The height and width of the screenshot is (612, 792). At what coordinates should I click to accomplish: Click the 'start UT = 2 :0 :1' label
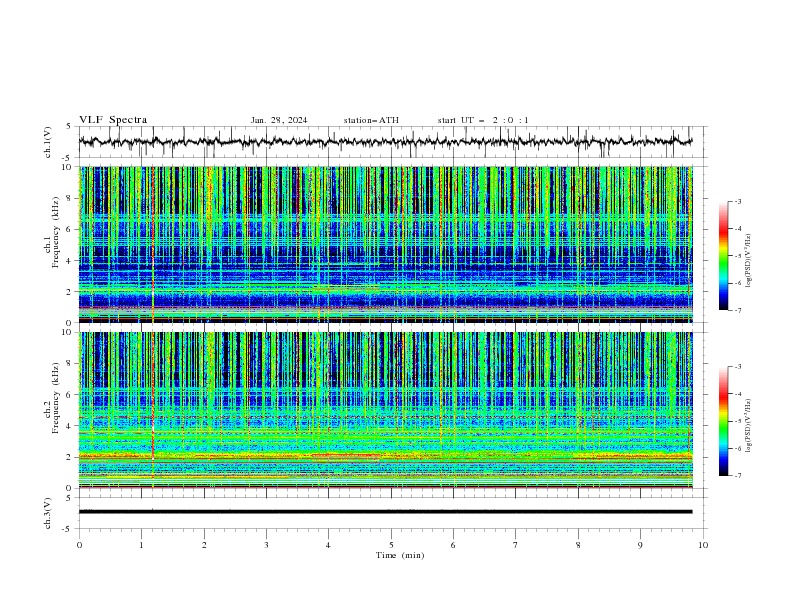click(483, 120)
